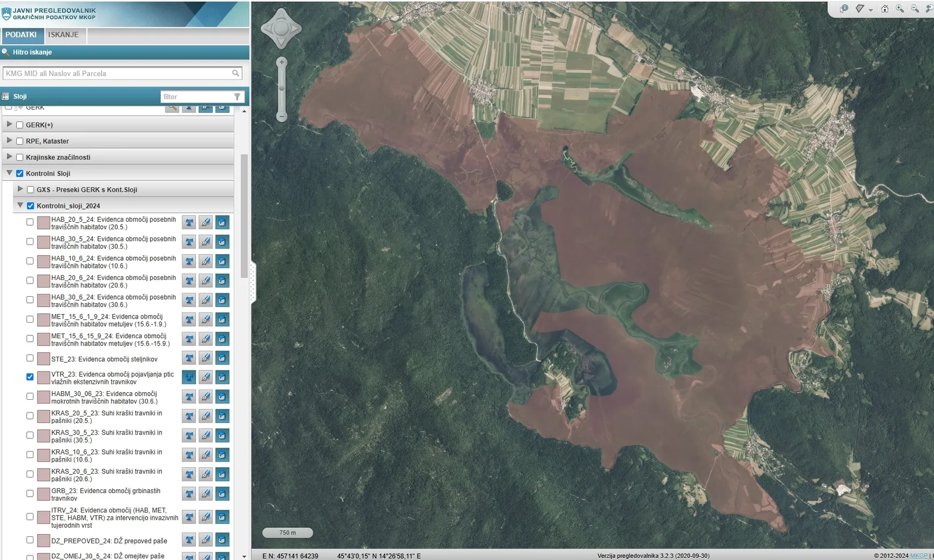Screen dimensions: 934x560
Task: Expand GXS - Preseki GERK group
Action: (x=20, y=189)
